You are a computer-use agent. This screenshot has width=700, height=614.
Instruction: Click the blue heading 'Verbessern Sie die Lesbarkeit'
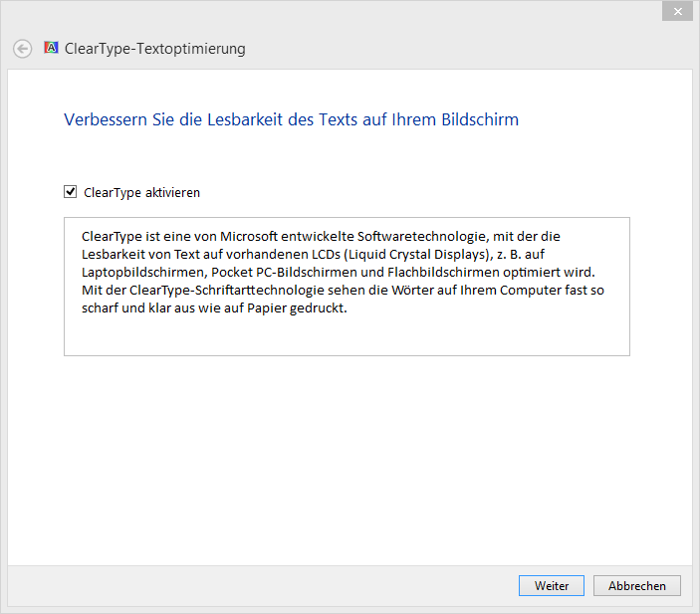pyautogui.click(x=291, y=120)
